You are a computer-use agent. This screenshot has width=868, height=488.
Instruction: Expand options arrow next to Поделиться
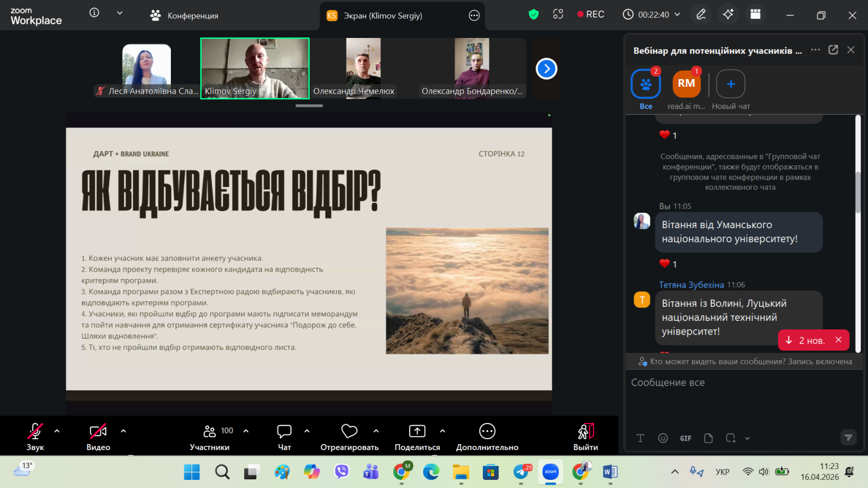[442, 431]
